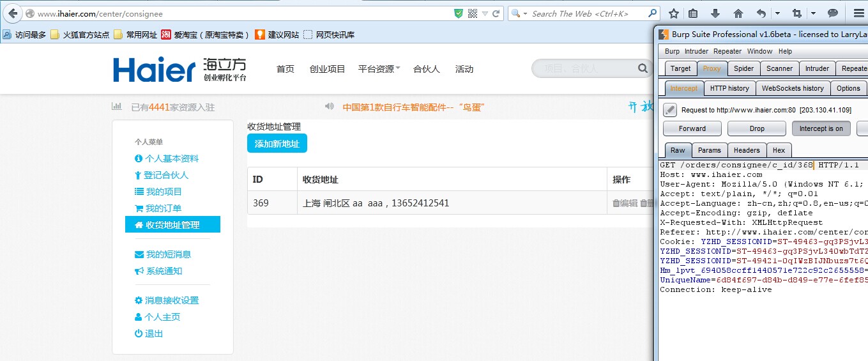Open 登记合伙人 in the sidebar
The height and width of the screenshot is (361, 868).
[161, 175]
